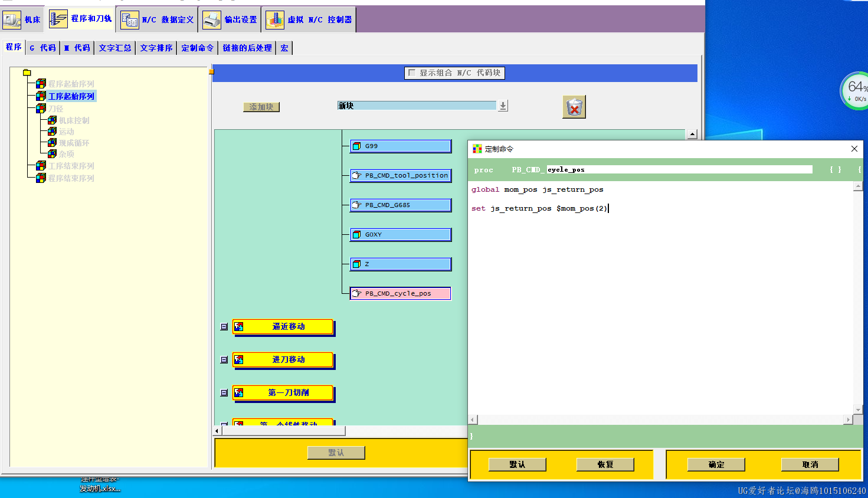Click the 逼近移动 event button
The width and height of the screenshot is (868, 498).
[283, 327]
